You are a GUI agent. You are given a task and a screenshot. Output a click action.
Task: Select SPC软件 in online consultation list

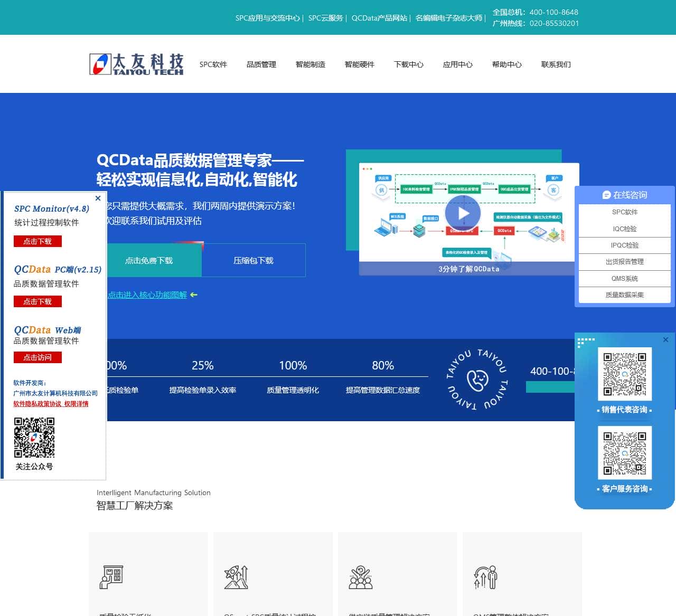click(x=625, y=212)
